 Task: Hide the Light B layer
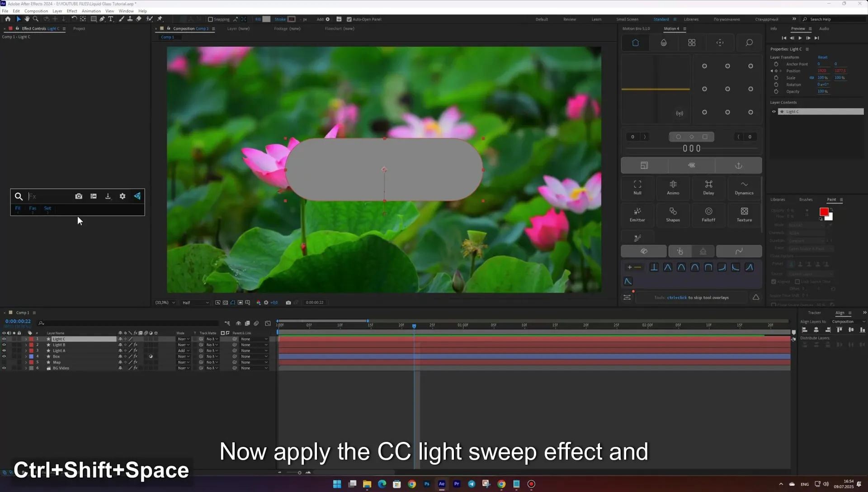click(4, 345)
